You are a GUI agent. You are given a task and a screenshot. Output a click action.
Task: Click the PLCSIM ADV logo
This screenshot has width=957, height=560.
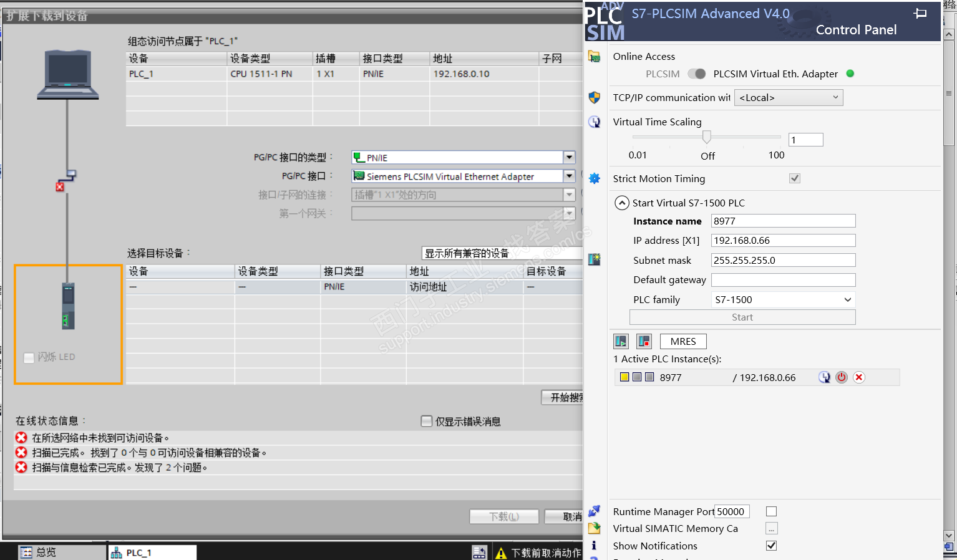[x=605, y=21]
